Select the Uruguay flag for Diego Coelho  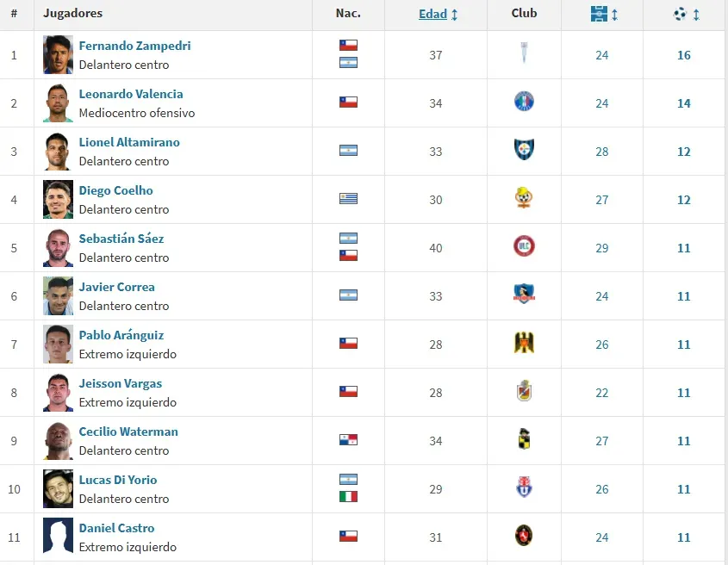(x=348, y=199)
